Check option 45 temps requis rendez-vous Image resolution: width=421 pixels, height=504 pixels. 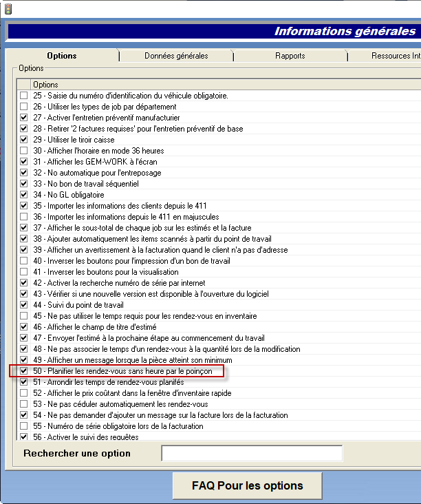pyautogui.click(x=24, y=315)
